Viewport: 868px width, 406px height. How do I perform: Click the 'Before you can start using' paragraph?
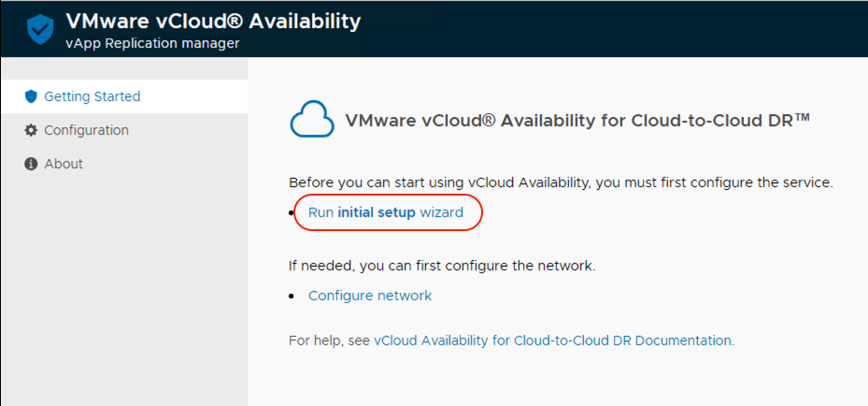[x=561, y=181]
